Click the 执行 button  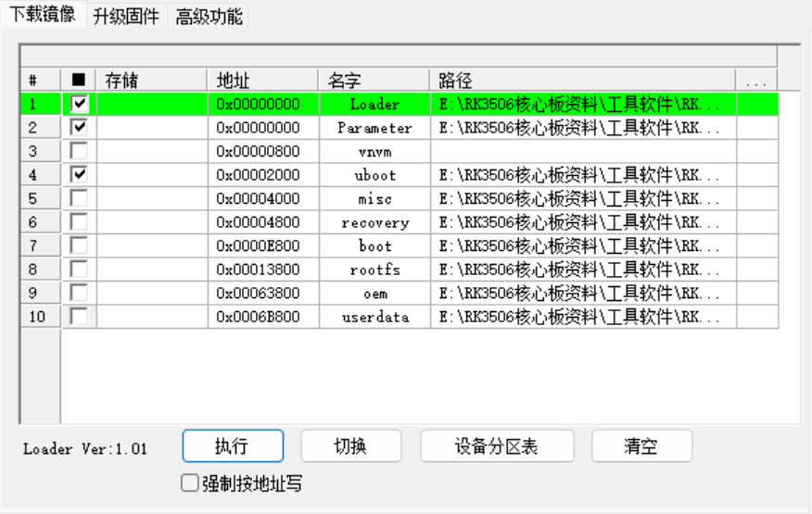click(x=232, y=446)
